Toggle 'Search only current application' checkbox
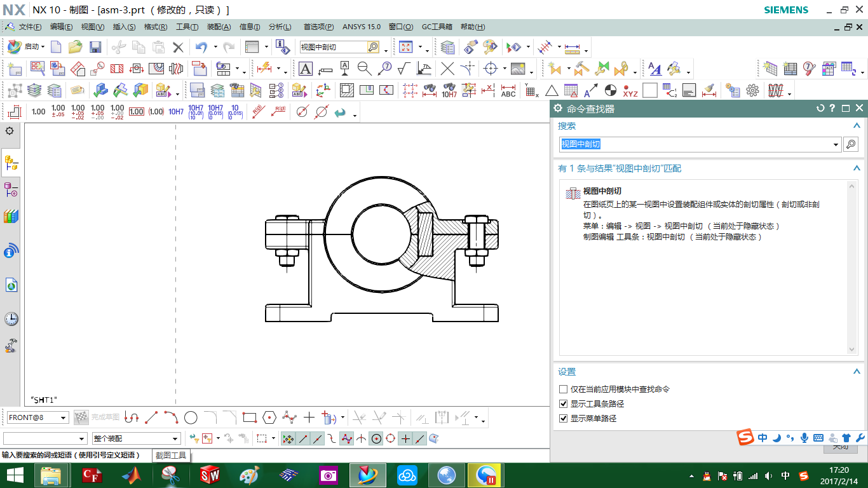This screenshot has height=488, width=868. (x=563, y=389)
